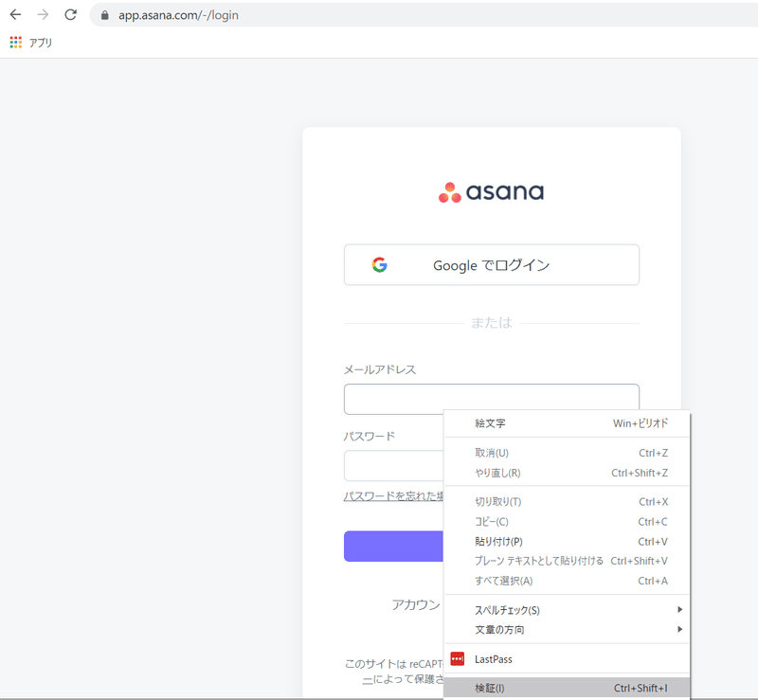The height and width of the screenshot is (700, 758).
Task: Click the back navigation arrow
Action: (x=15, y=15)
